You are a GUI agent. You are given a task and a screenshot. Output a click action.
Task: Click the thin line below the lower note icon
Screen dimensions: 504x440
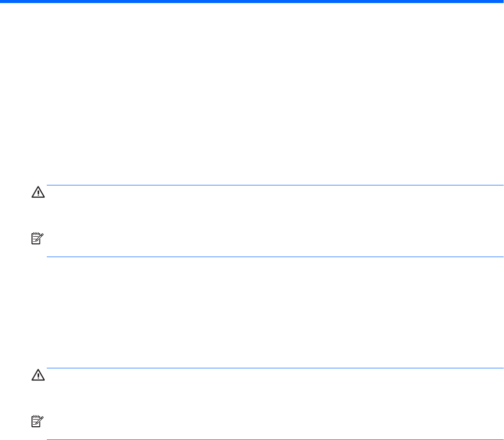click(x=274, y=439)
